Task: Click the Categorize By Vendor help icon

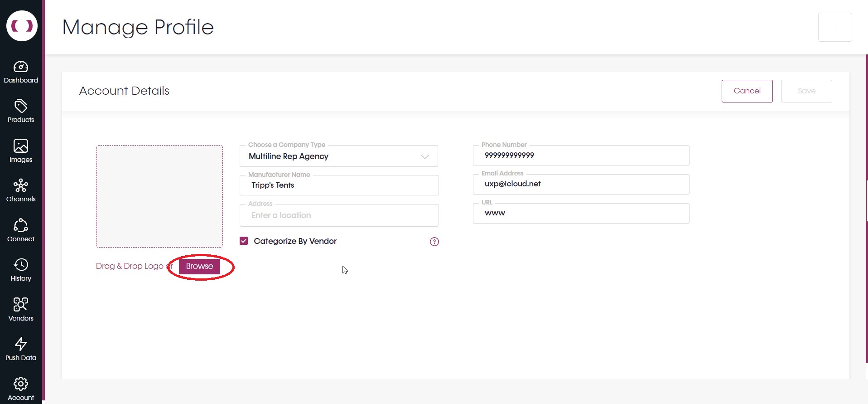Action: [x=434, y=242]
